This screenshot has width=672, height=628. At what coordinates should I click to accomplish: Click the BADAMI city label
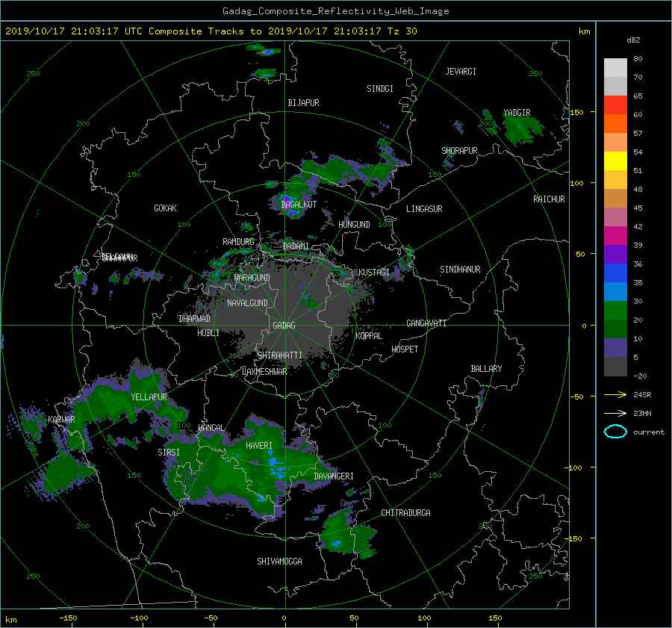click(x=296, y=246)
